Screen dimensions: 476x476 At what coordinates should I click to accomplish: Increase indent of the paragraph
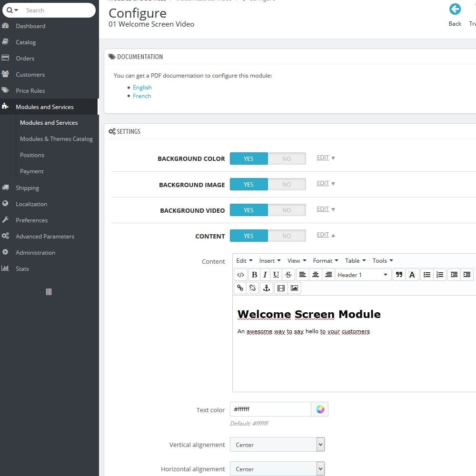pos(467,275)
